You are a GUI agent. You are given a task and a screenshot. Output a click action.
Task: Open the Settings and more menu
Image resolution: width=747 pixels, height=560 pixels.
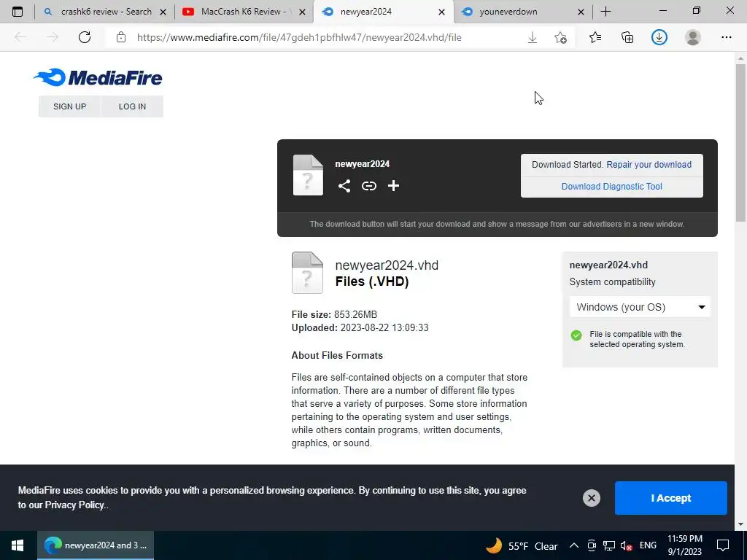click(726, 37)
